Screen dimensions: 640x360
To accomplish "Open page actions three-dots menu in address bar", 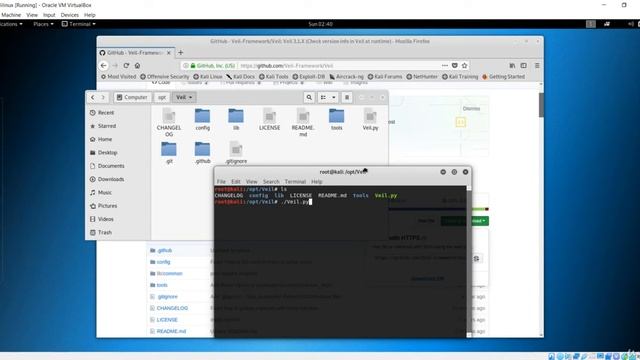I will tap(444, 65).
